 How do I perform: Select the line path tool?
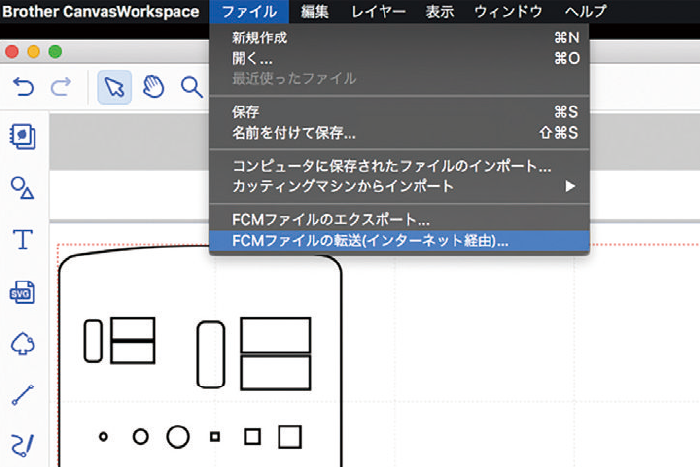[x=22, y=395]
